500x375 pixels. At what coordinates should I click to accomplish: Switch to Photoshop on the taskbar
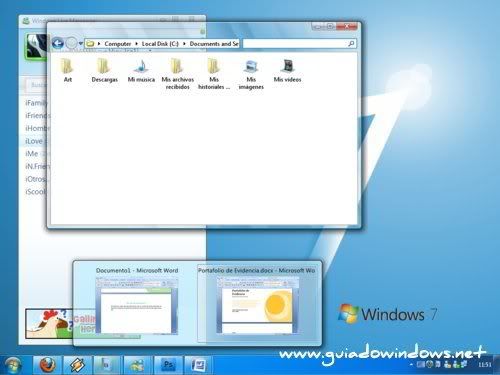pos(168,365)
